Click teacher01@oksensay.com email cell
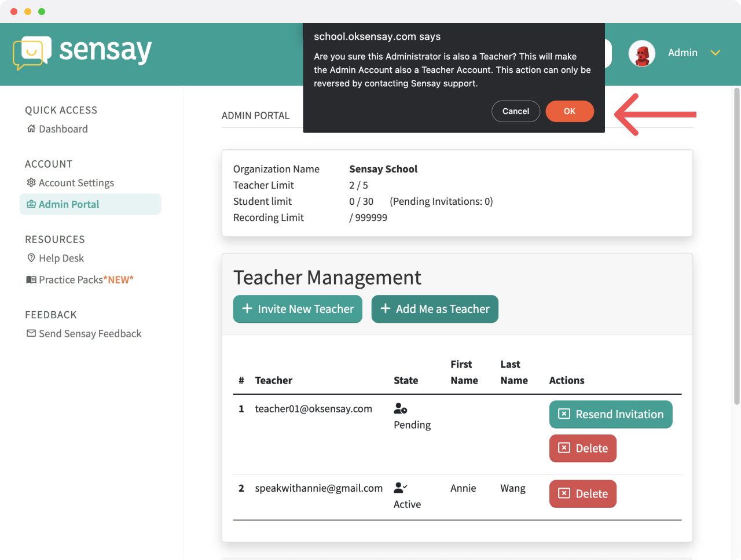 click(314, 409)
